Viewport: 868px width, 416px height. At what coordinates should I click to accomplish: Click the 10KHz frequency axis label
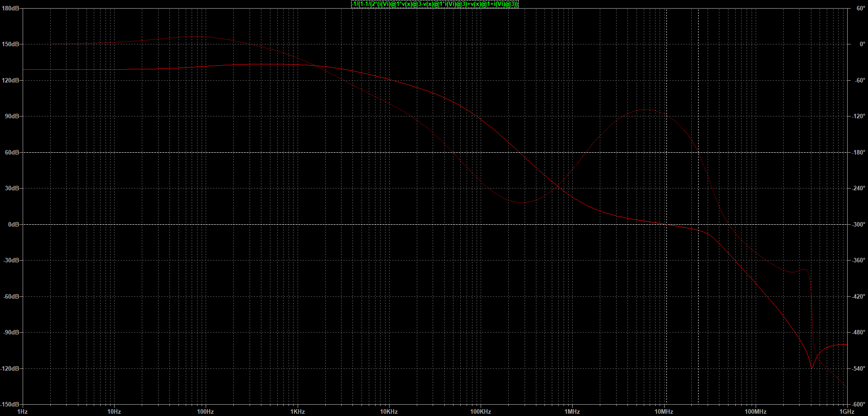(x=389, y=411)
